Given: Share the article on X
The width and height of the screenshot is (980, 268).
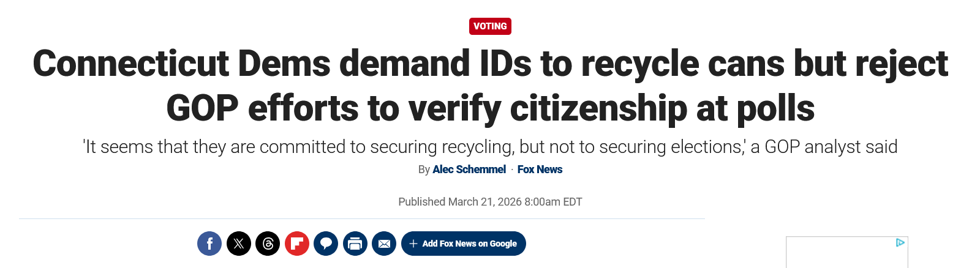Looking at the screenshot, I should point(239,244).
